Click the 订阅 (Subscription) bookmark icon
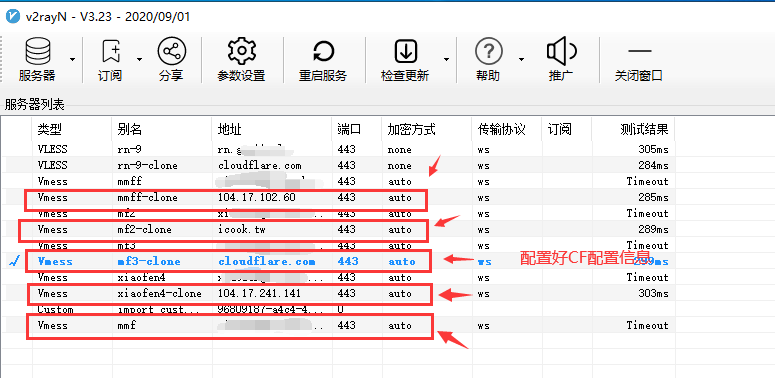The image size is (775, 378). pyautogui.click(x=111, y=51)
